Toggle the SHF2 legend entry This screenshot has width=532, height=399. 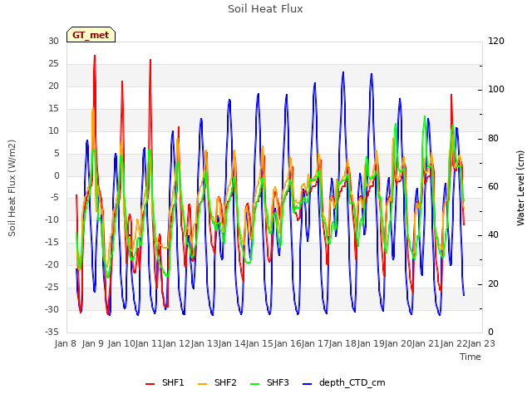click(x=217, y=382)
